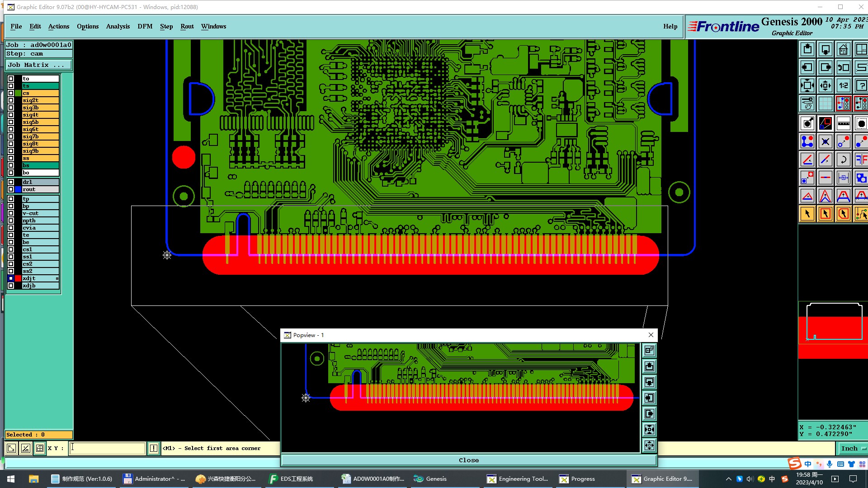Select the basic arrow select tool
This screenshot has width=868, height=488.
pos(807,214)
